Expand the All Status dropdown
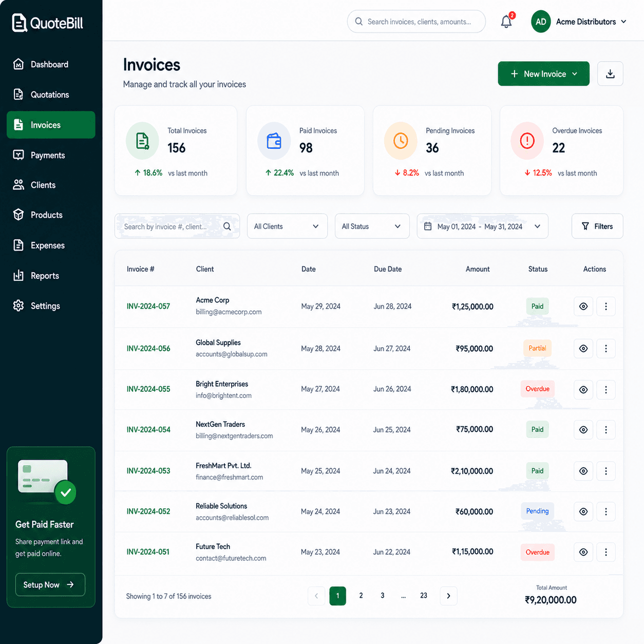644x644 pixels. click(372, 226)
